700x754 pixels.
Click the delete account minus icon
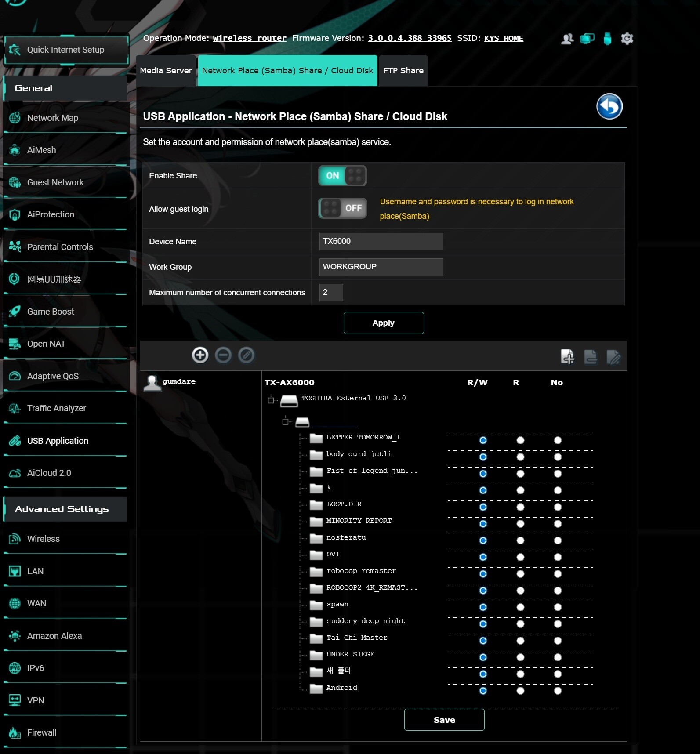click(x=223, y=355)
